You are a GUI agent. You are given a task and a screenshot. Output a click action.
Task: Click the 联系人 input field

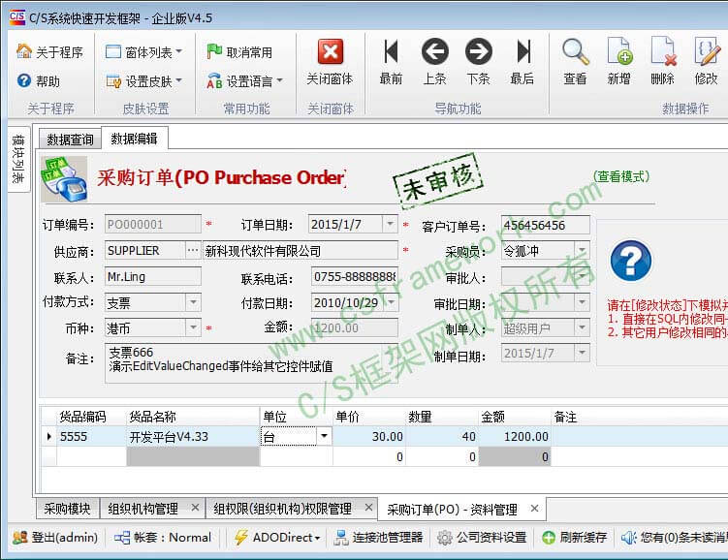click(152, 276)
